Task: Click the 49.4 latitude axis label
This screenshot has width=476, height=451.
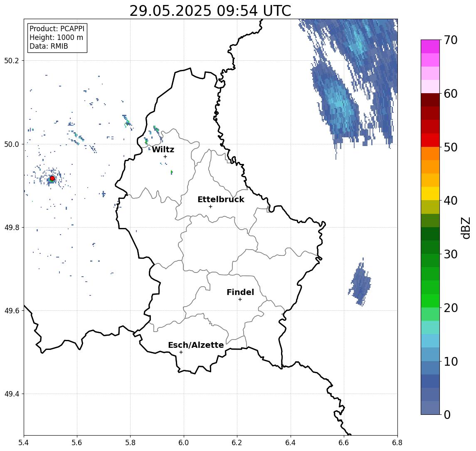Action: (x=12, y=394)
